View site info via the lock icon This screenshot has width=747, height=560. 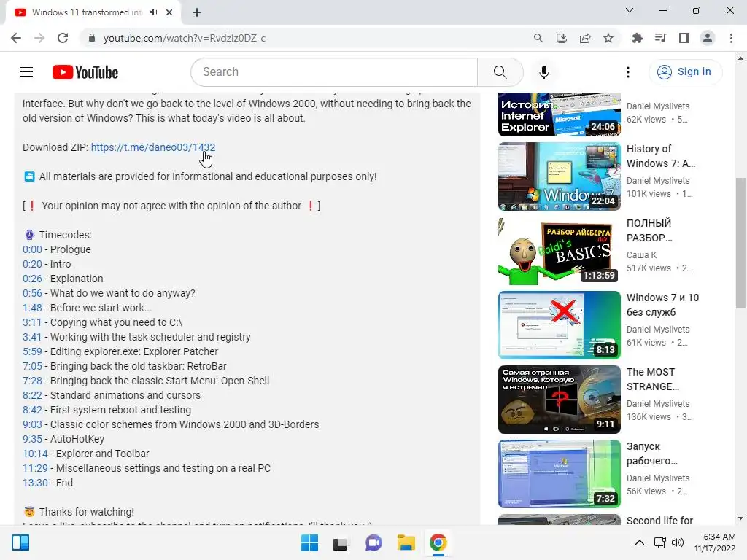click(91, 38)
